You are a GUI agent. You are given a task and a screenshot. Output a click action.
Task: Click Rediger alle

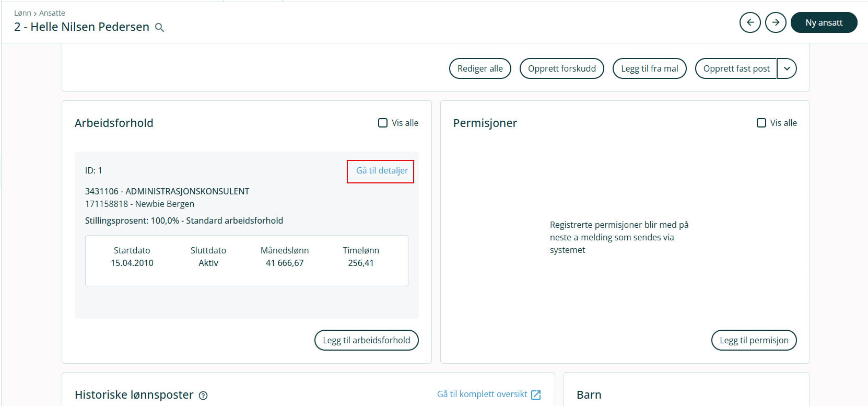(480, 68)
